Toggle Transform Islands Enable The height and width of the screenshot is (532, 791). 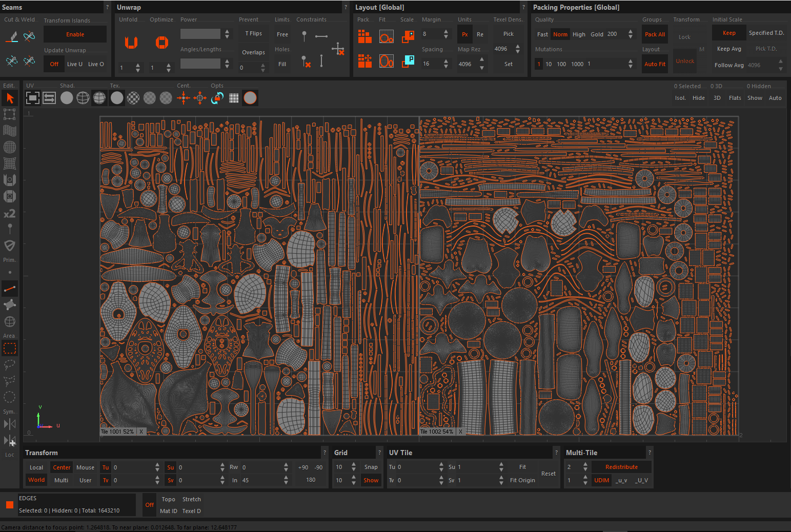point(75,34)
